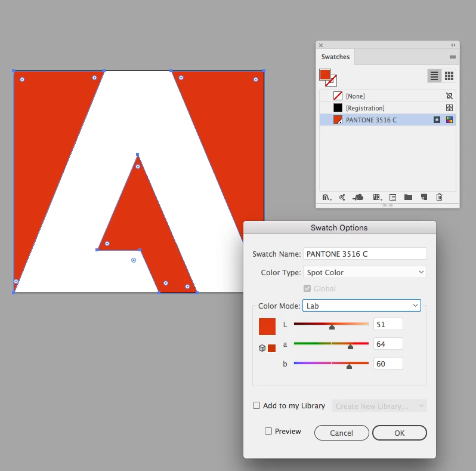Close the Swatches panel
Viewport: 476px width, 471px height.
tap(321, 45)
